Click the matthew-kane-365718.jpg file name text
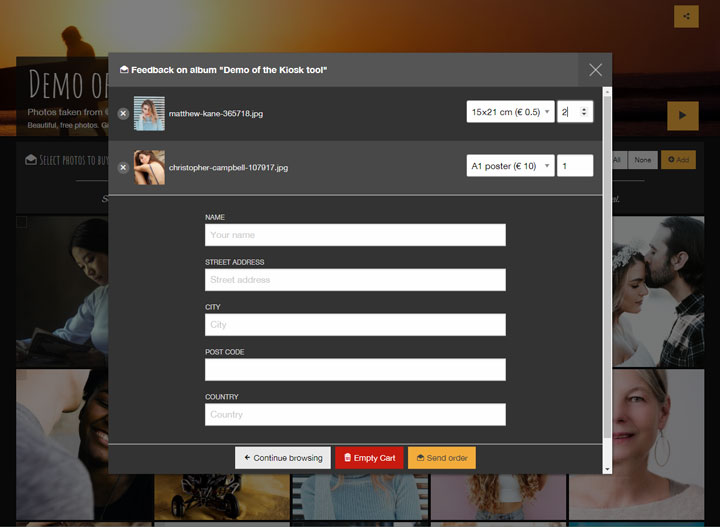Viewport: 720px width, 527px height. click(216, 113)
